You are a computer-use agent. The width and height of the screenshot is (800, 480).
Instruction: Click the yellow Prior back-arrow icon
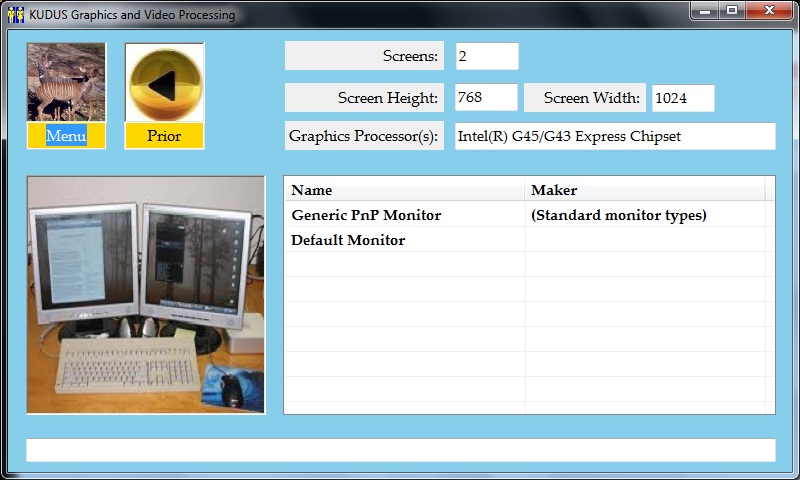(164, 83)
